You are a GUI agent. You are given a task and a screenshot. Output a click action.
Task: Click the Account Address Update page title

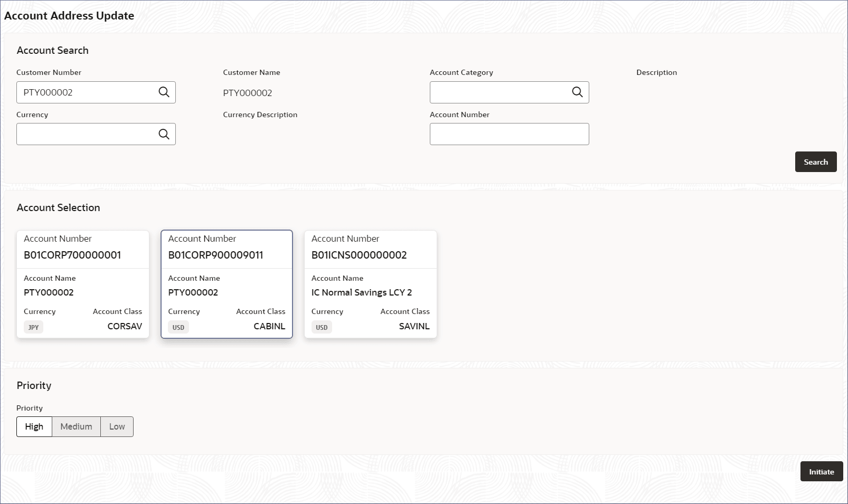(x=69, y=16)
